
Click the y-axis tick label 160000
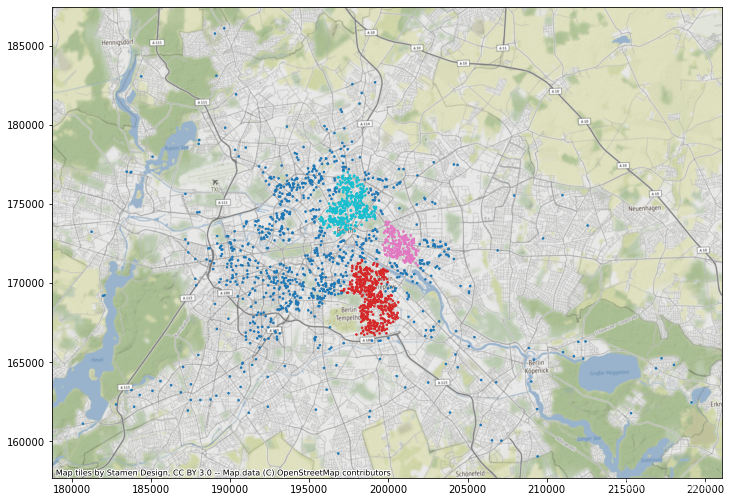click(x=26, y=442)
